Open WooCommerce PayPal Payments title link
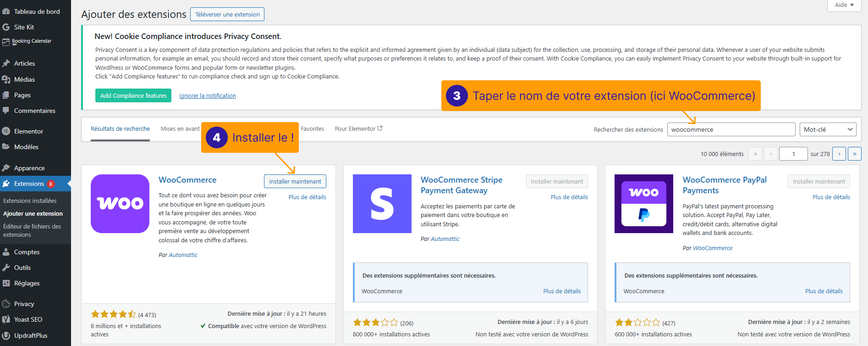The height and width of the screenshot is (346, 868). tap(725, 185)
